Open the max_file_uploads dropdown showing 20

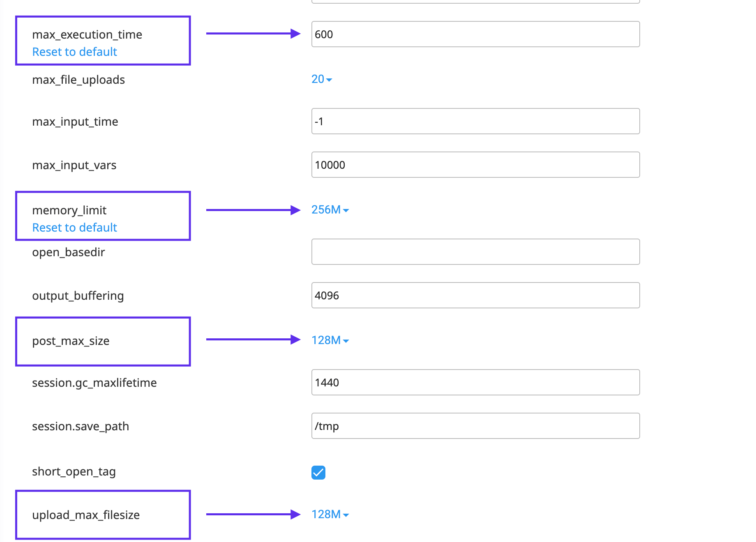click(x=321, y=79)
